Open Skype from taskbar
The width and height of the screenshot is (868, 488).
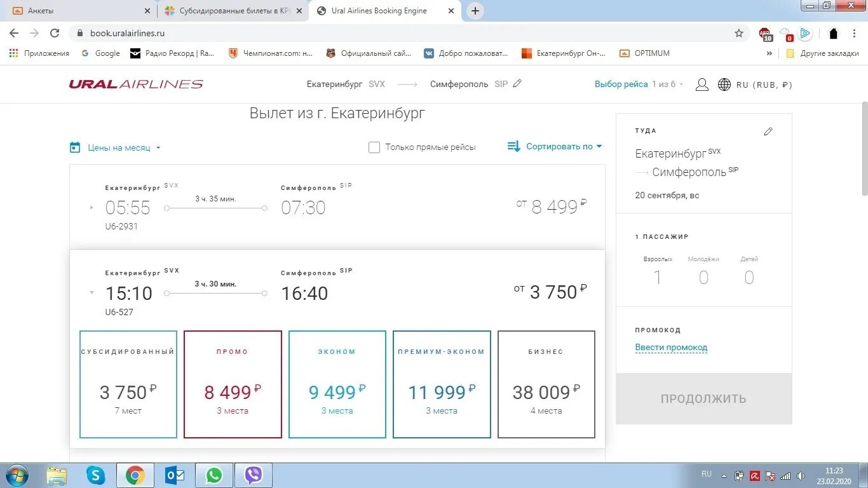(x=96, y=475)
